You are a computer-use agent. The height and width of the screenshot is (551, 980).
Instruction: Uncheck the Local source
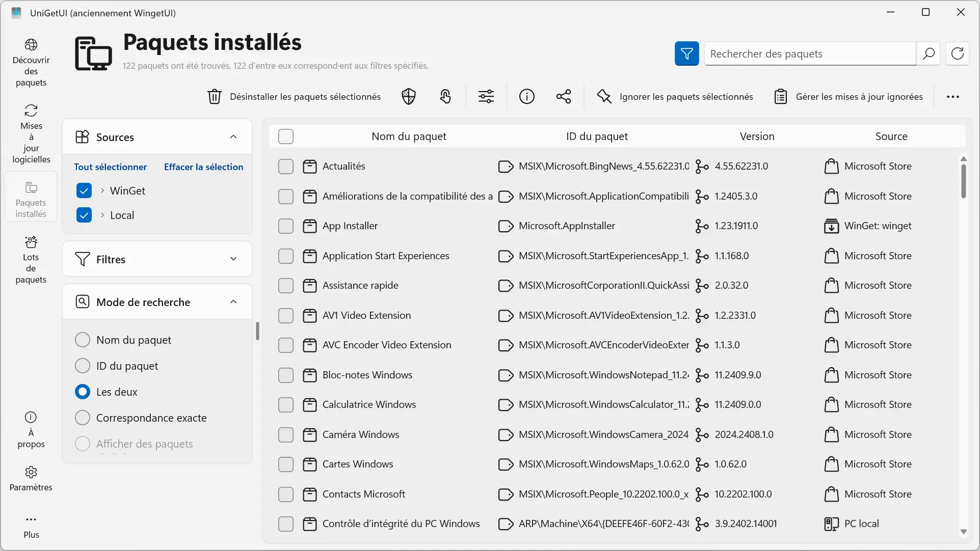point(84,215)
